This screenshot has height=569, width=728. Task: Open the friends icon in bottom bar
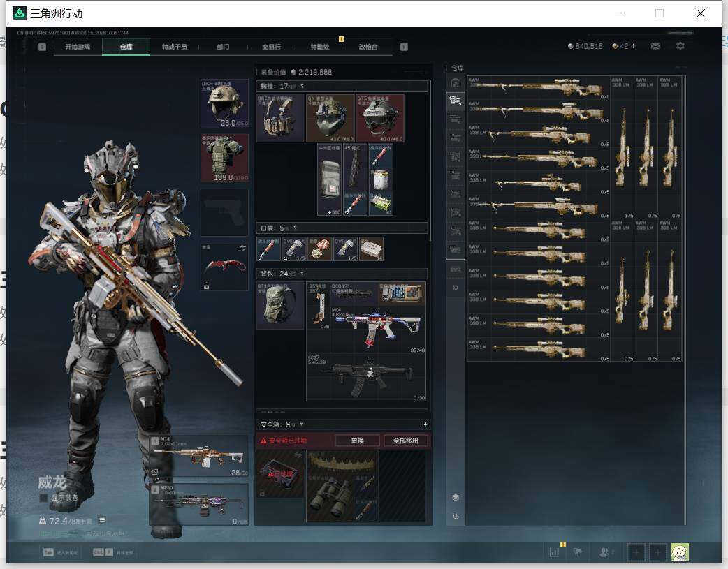click(604, 552)
